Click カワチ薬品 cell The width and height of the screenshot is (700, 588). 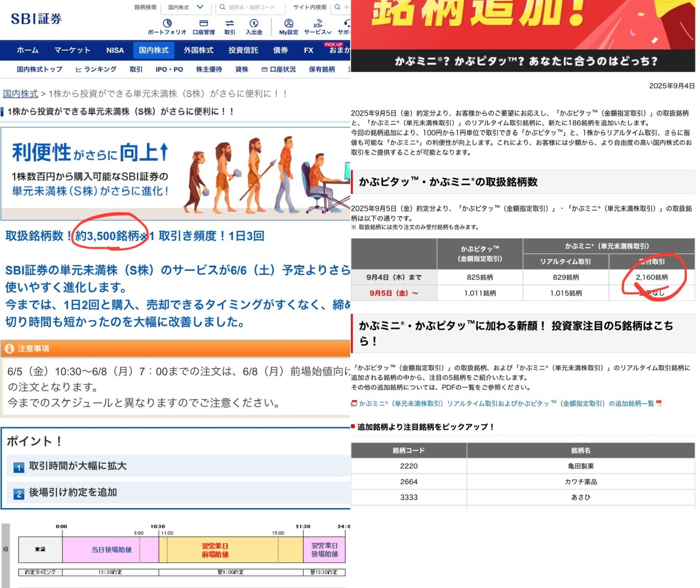581,482
